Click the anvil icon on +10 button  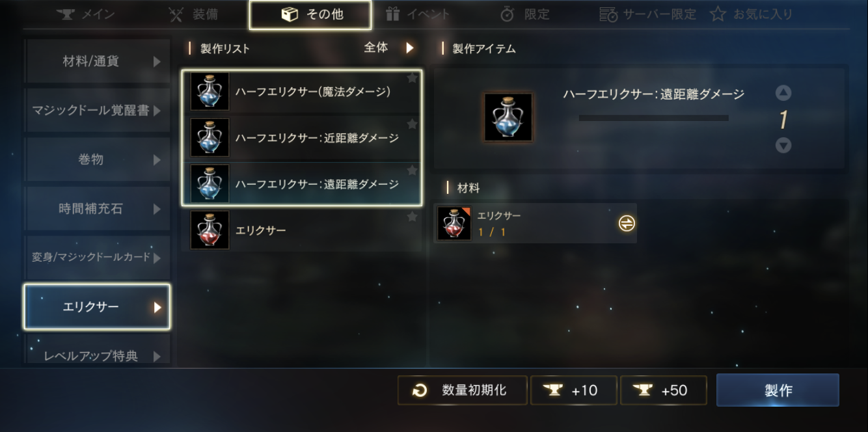pyautogui.click(x=552, y=390)
